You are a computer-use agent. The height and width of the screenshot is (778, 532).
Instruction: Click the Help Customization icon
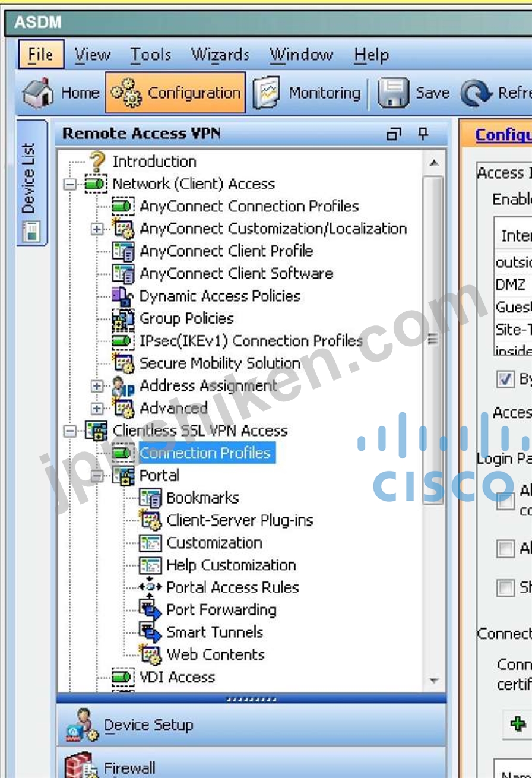pos(150,565)
